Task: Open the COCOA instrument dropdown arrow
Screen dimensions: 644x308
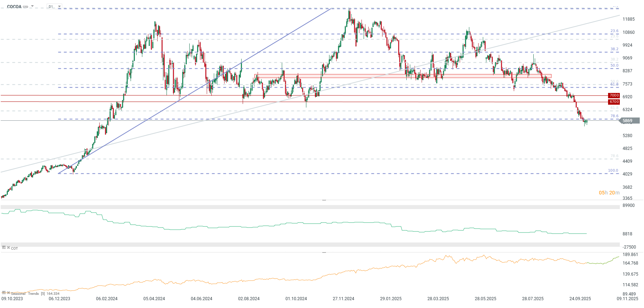Action: point(32,6)
